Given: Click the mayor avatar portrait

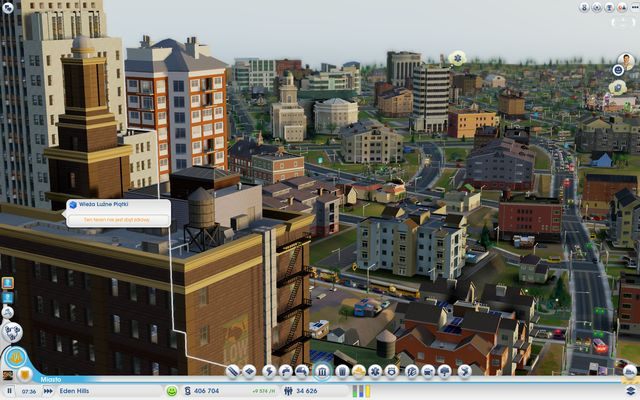Looking at the screenshot, I should [x=626, y=61].
